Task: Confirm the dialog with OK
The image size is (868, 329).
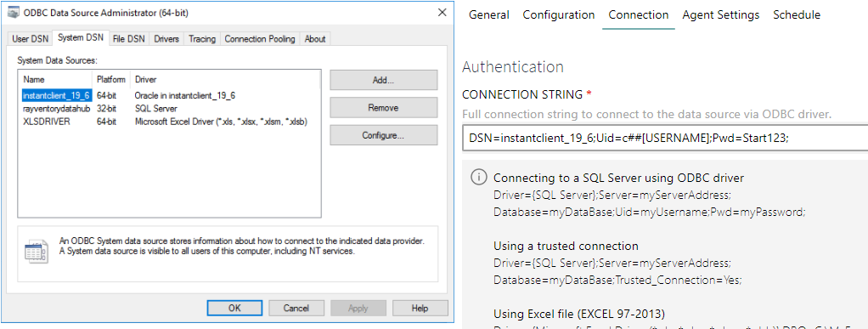Action: (x=234, y=308)
